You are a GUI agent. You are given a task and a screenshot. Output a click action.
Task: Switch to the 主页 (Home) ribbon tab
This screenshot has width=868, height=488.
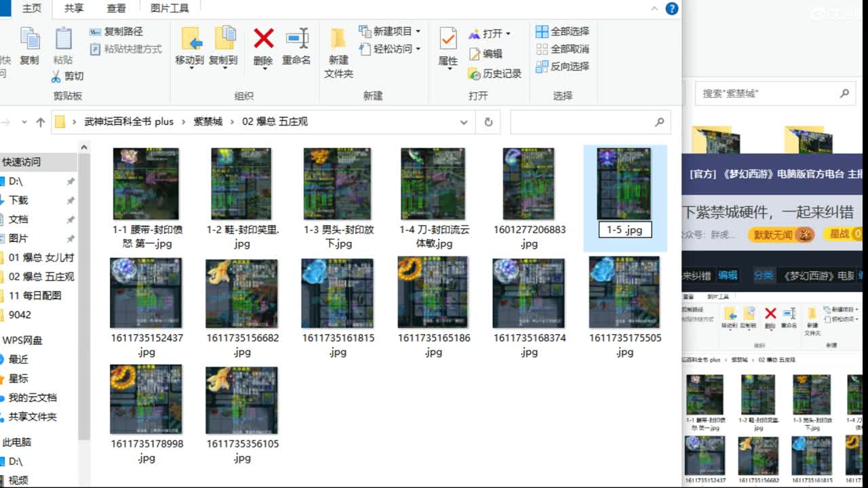(x=31, y=8)
